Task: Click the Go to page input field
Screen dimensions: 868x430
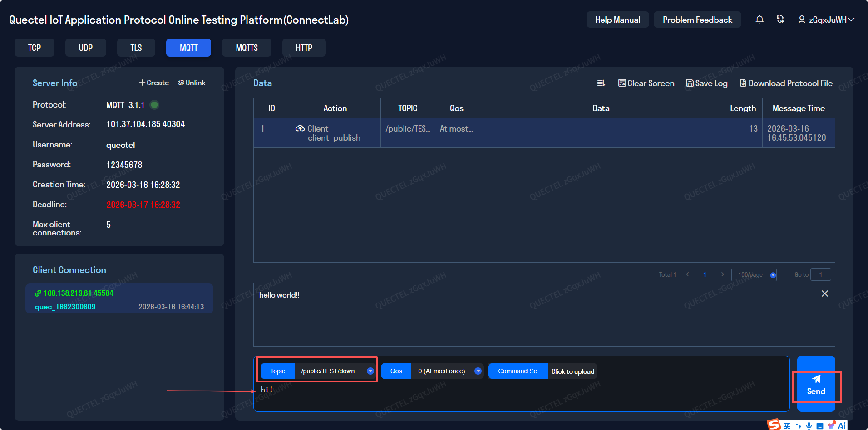Action: pyautogui.click(x=820, y=274)
